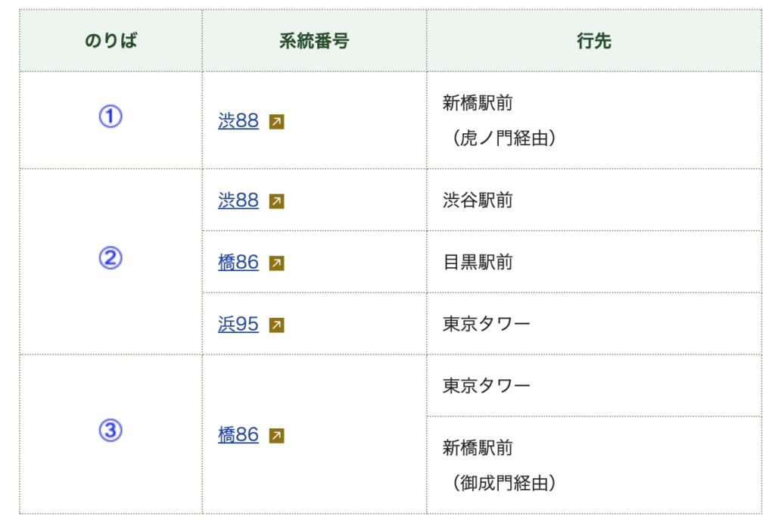Click the circled number 3 platform icon
Screen dimensions: 775x532
tap(110, 430)
